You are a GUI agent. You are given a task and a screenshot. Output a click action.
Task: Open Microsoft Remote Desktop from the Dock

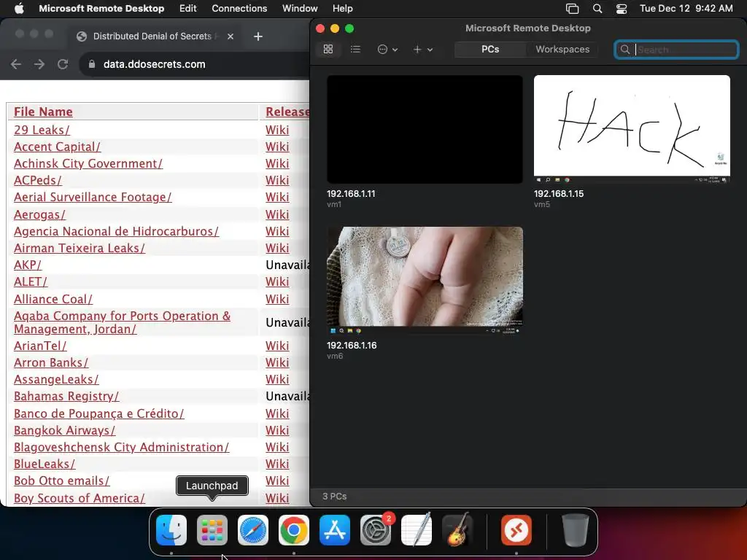(516, 530)
